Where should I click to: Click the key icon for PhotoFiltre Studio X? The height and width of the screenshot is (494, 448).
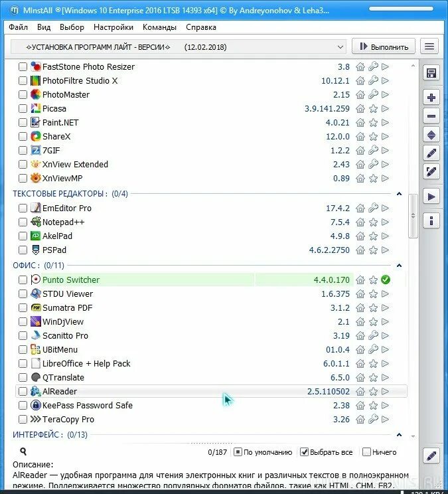373,80
